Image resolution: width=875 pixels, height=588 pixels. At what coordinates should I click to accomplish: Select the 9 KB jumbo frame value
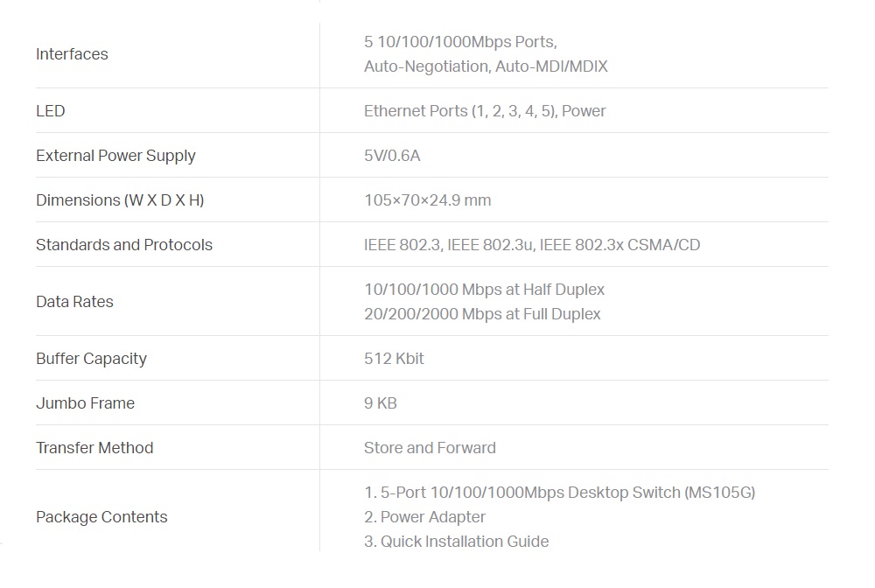(x=380, y=403)
